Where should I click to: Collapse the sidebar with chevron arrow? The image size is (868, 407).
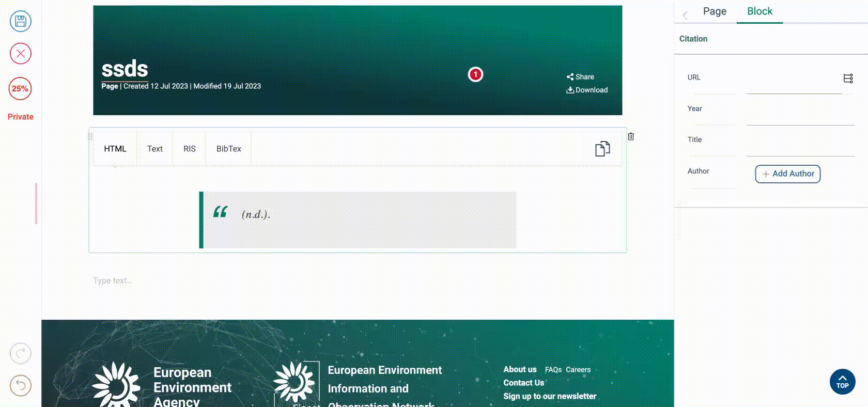point(685,15)
